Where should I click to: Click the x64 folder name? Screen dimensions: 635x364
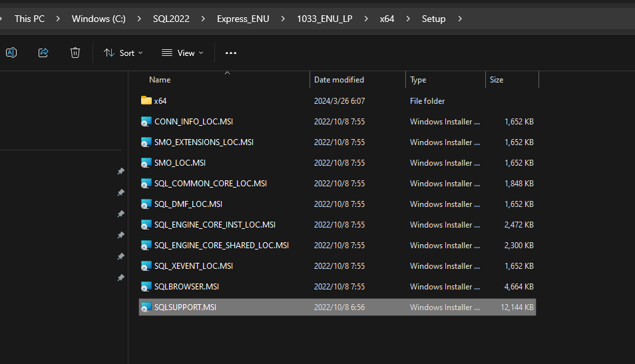click(160, 101)
